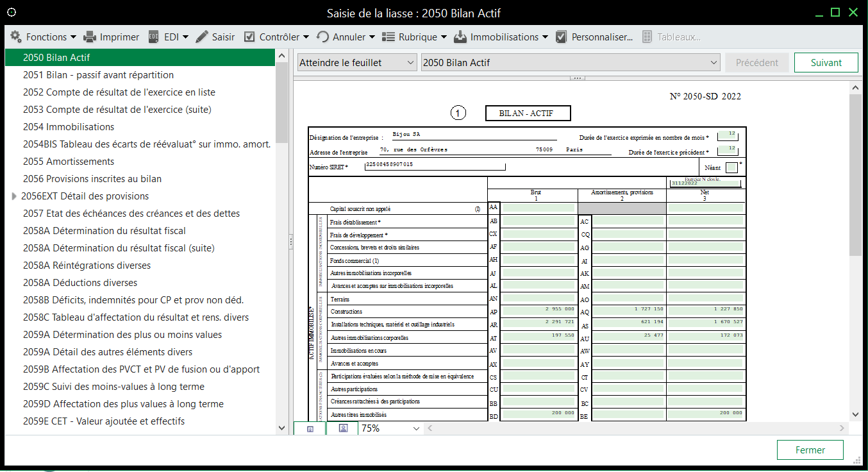868x472 pixels.
Task: Click left list scroll down arrow
Action: tap(282, 428)
